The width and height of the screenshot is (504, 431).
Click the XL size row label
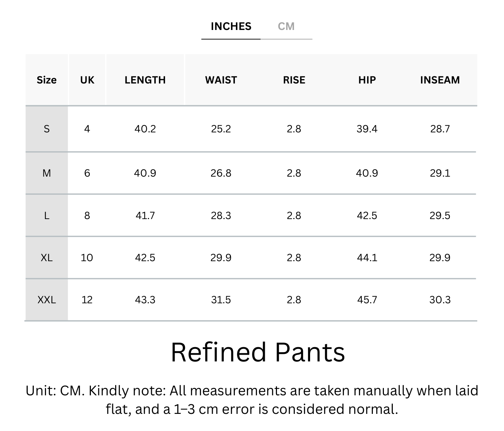[47, 258]
